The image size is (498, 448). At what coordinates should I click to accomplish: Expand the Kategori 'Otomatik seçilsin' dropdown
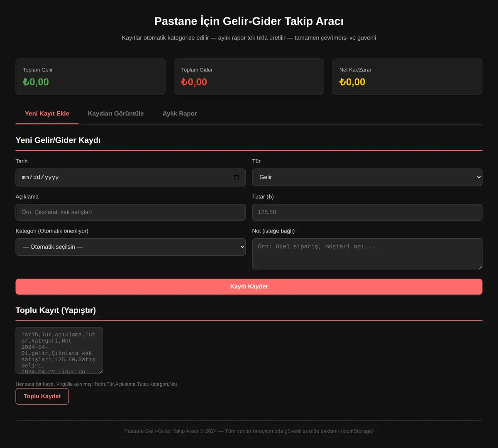click(x=131, y=247)
